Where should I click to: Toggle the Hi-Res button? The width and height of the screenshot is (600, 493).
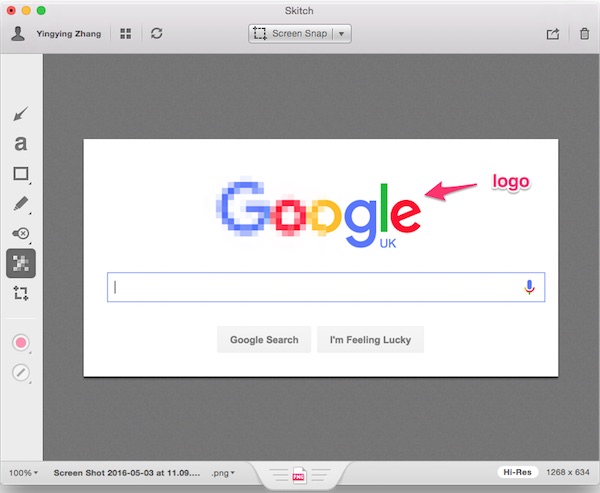pos(517,472)
